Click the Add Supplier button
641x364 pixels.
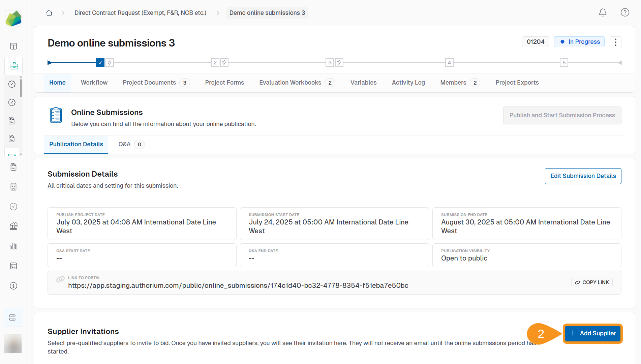[593, 333]
